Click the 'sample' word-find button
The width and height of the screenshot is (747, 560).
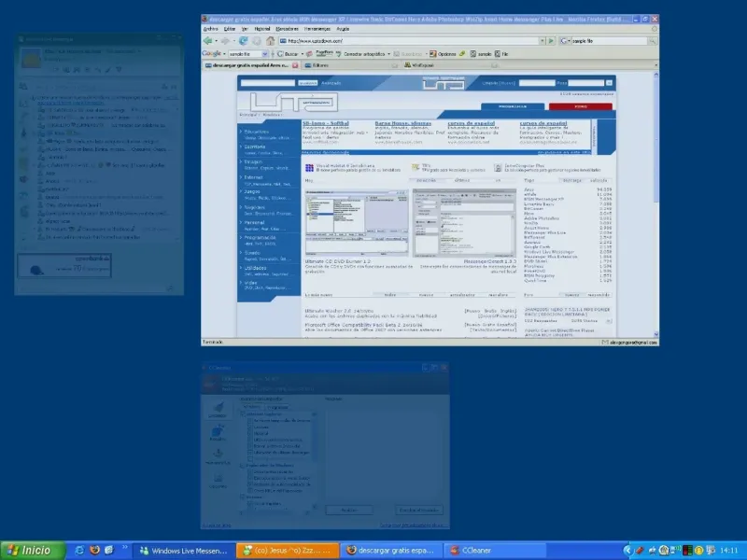pyautogui.click(x=481, y=54)
